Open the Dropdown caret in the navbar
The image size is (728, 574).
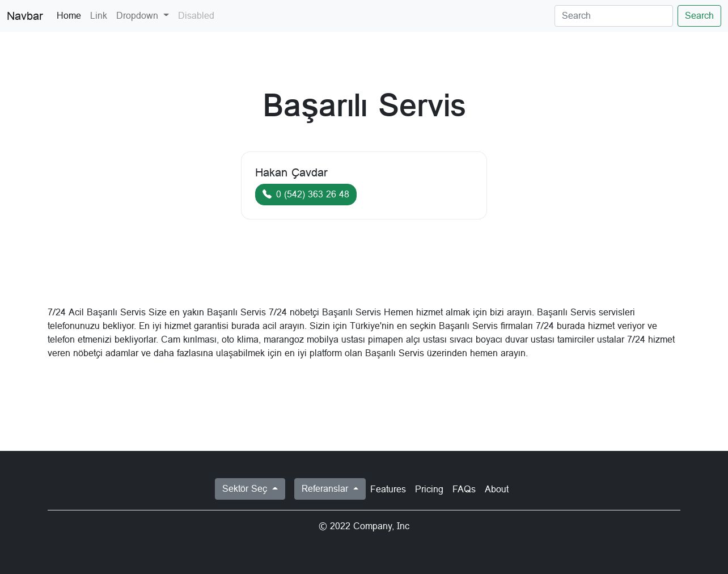coord(166,16)
